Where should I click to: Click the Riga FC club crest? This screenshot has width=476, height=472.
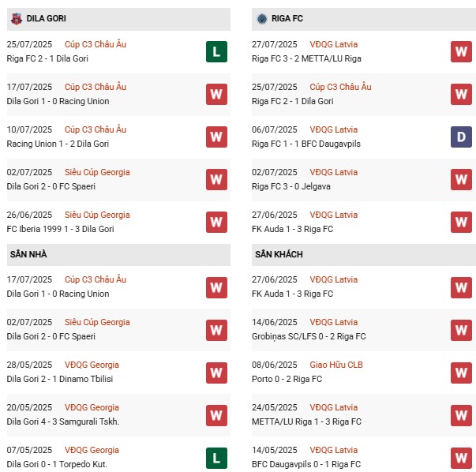coord(261,18)
